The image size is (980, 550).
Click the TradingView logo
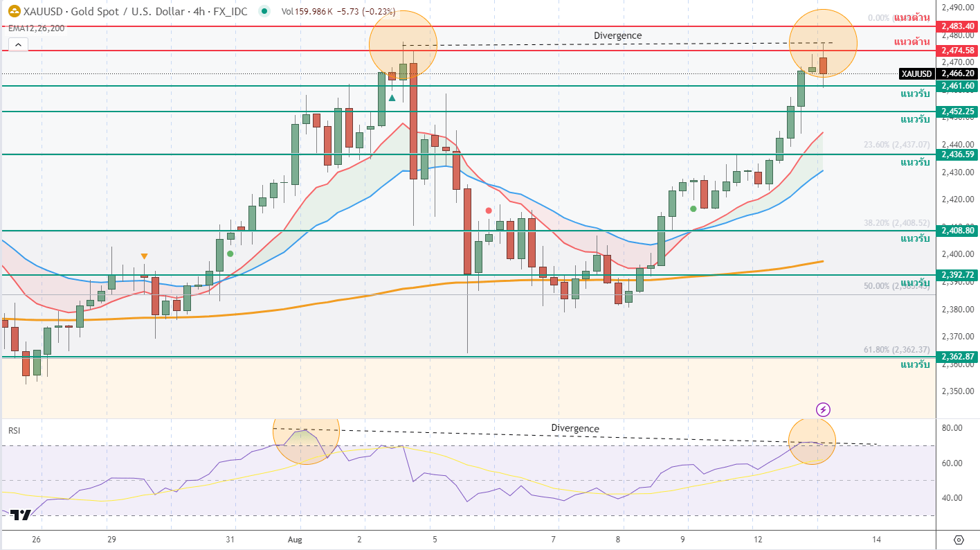[21, 515]
